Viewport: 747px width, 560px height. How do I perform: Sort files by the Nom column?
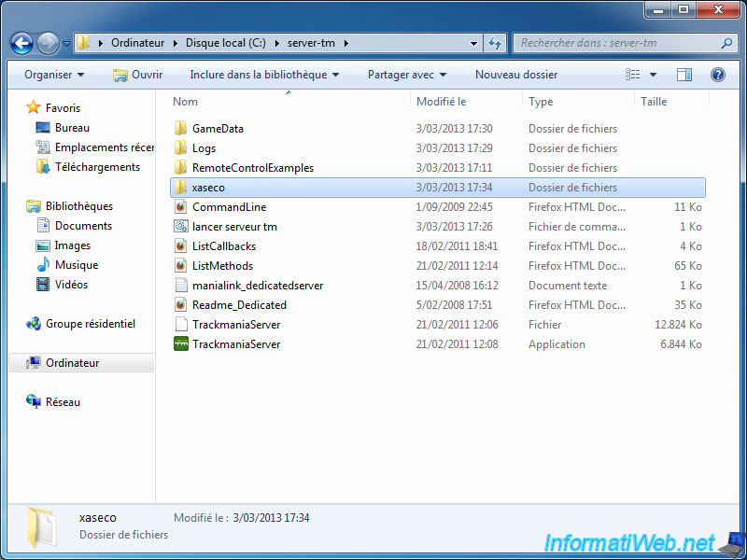click(x=289, y=102)
